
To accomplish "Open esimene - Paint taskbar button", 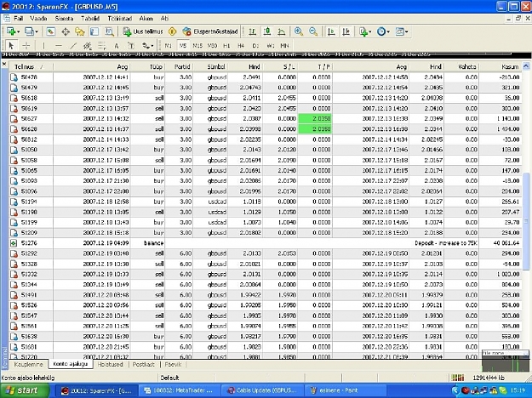I will 346,390.
